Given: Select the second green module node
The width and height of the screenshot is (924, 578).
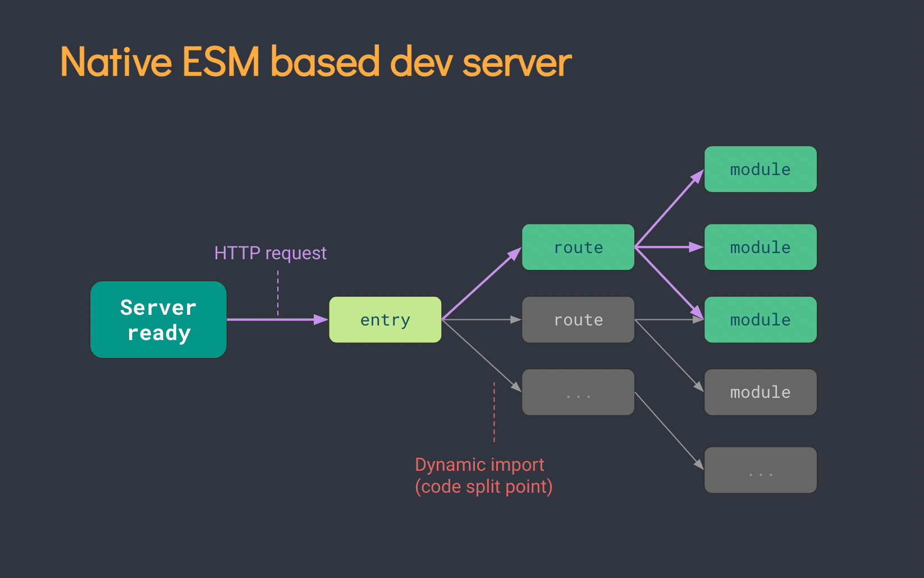Looking at the screenshot, I should (x=760, y=247).
